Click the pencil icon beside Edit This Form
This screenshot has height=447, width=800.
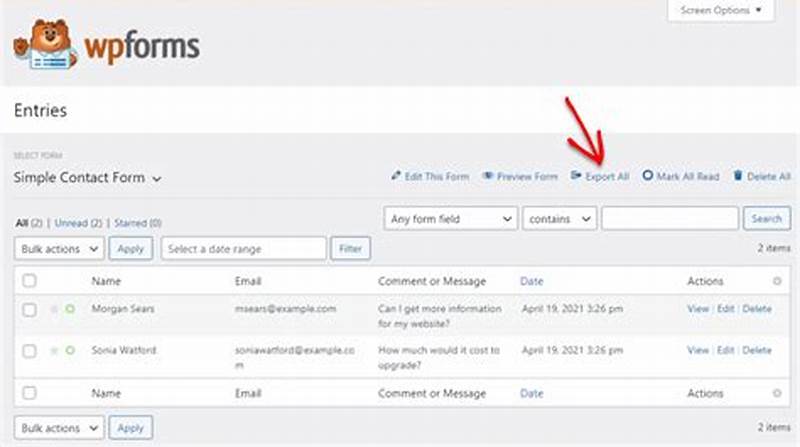click(x=396, y=176)
